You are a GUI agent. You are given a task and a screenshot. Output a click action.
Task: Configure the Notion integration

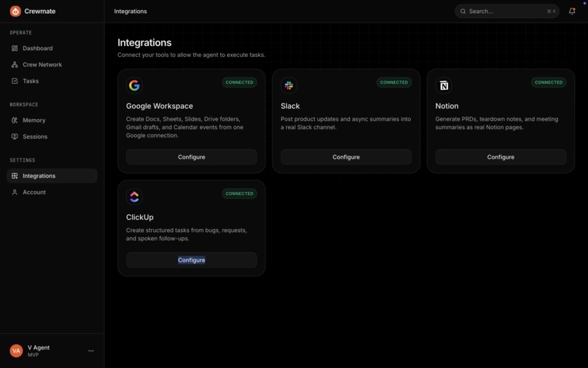(x=500, y=157)
